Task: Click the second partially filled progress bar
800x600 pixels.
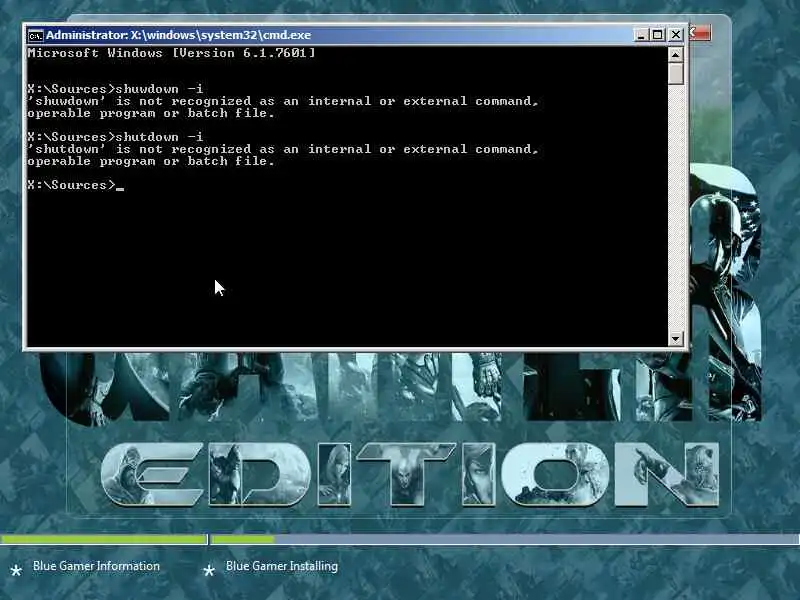Action: click(x=505, y=539)
